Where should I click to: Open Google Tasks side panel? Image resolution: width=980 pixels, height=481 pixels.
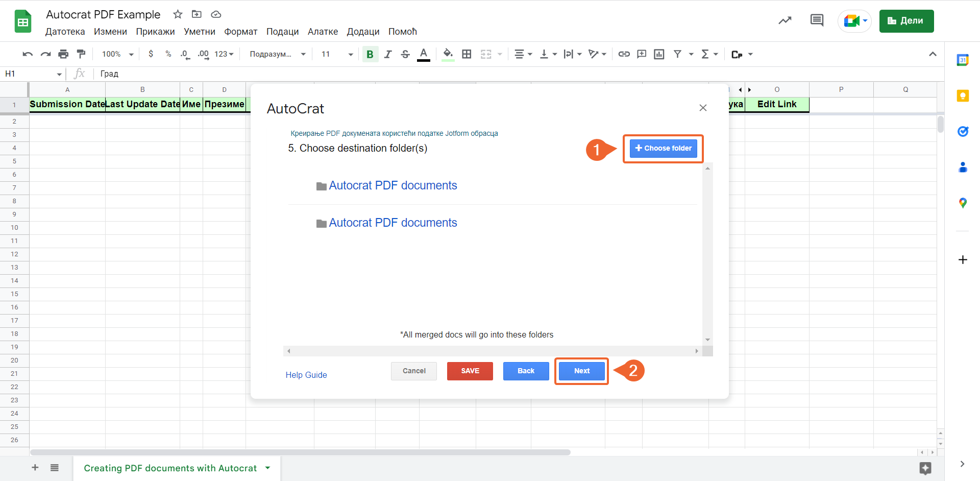(x=963, y=132)
